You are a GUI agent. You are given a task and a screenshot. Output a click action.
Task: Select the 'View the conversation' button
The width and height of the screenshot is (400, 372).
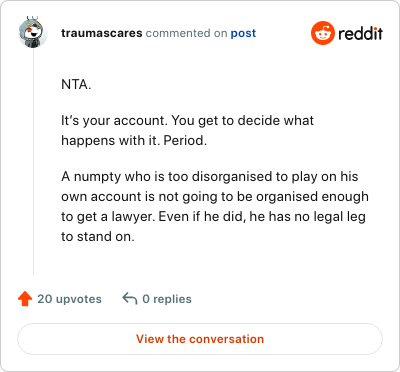pyautogui.click(x=200, y=339)
